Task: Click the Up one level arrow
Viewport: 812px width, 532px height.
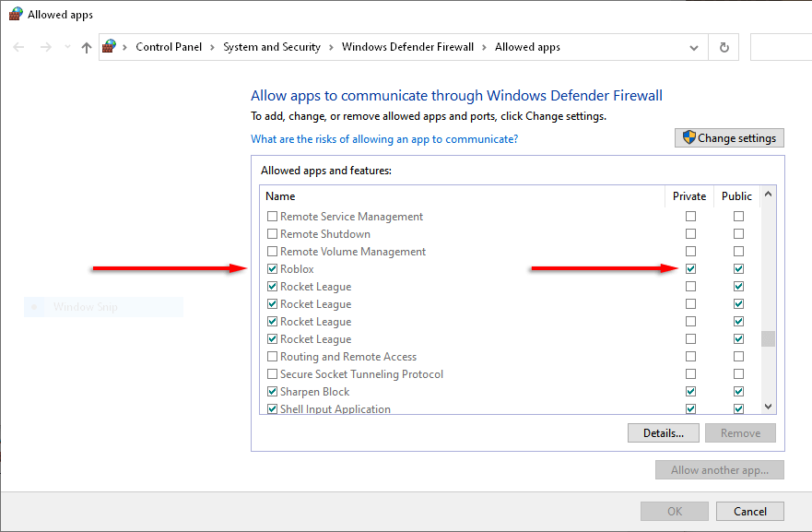Action: tap(87, 47)
